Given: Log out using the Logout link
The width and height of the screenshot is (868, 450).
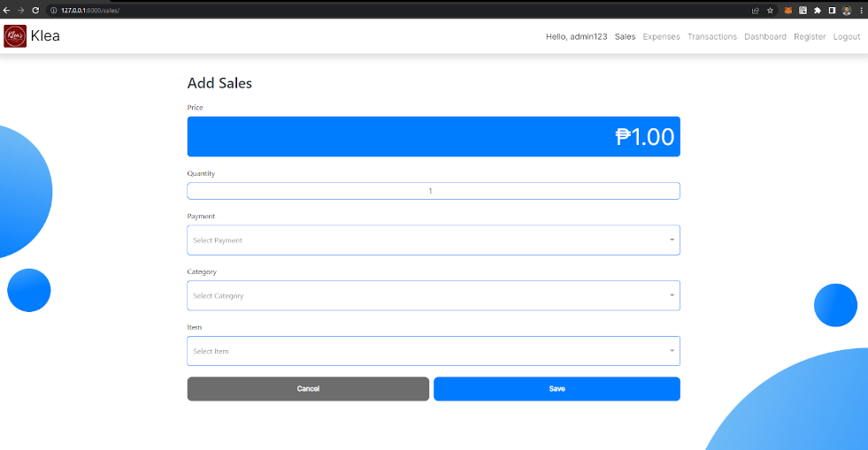Looking at the screenshot, I should click(x=847, y=36).
